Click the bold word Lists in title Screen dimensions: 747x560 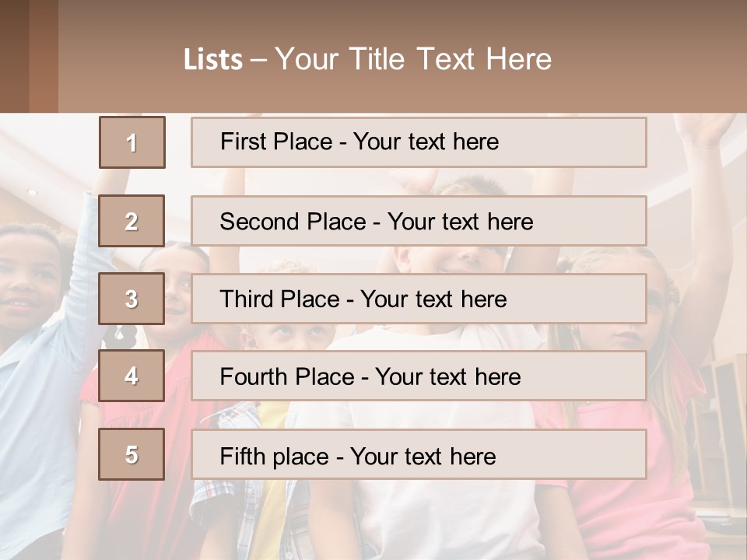tap(212, 60)
